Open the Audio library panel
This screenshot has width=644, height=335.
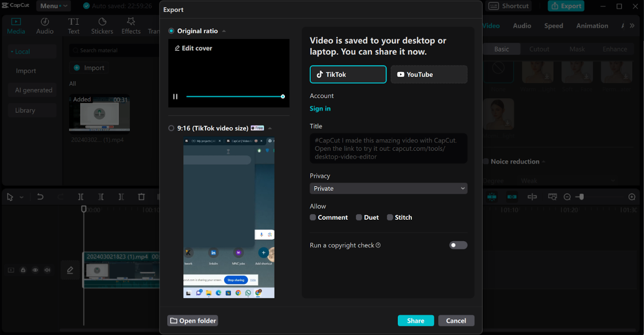pos(45,26)
